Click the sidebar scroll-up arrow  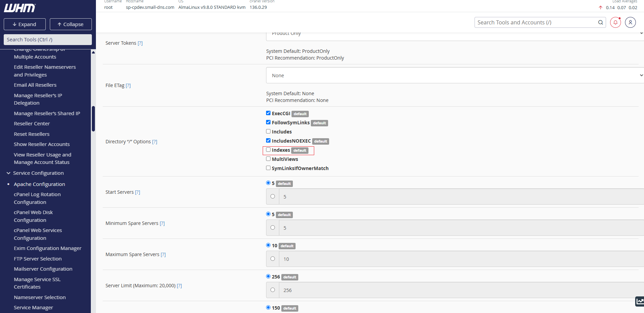pos(93,52)
